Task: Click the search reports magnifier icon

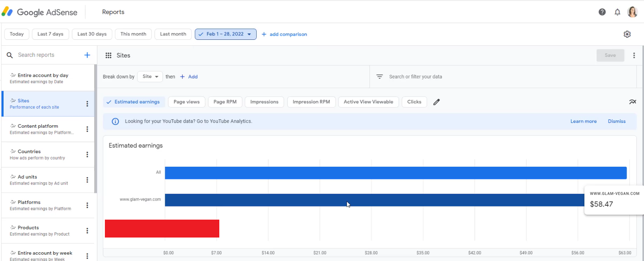Action: [x=10, y=55]
